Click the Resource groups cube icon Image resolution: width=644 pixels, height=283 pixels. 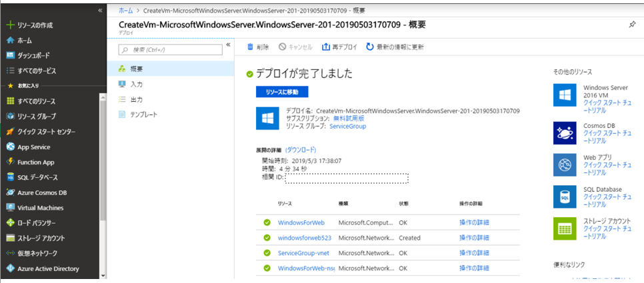pyautogui.click(x=11, y=117)
